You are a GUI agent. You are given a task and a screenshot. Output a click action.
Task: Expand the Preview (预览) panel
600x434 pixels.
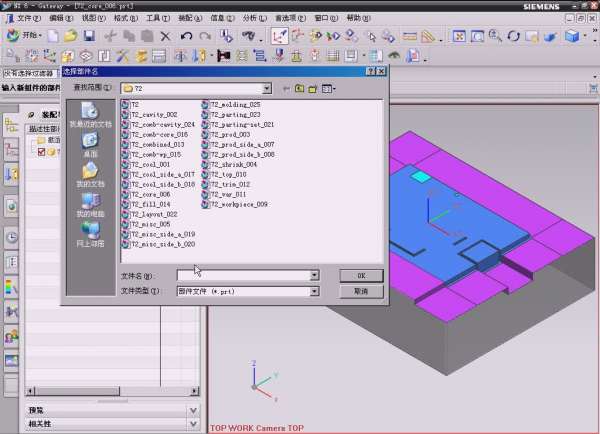pos(193,410)
